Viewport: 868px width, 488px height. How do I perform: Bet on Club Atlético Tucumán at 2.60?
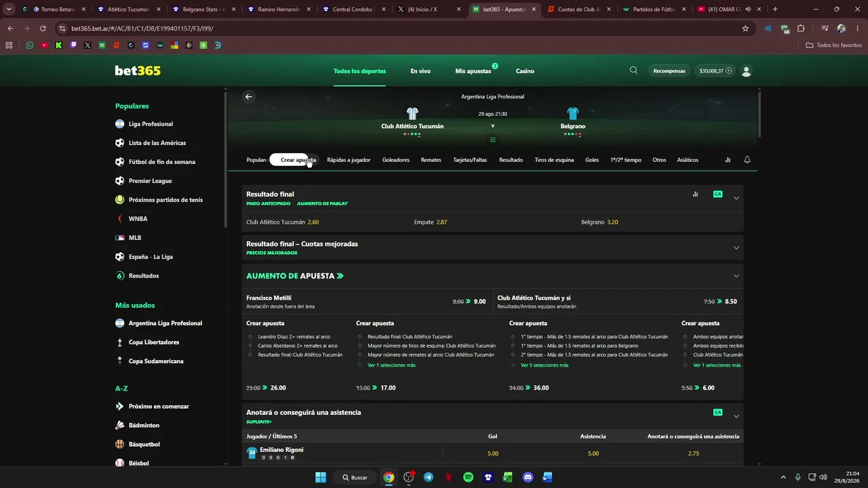313,222
